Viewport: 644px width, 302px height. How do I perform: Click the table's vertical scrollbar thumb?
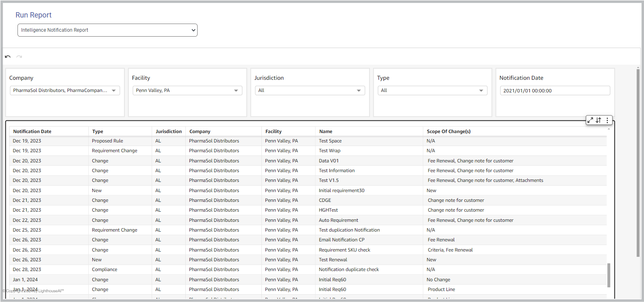tap(609, 275)
